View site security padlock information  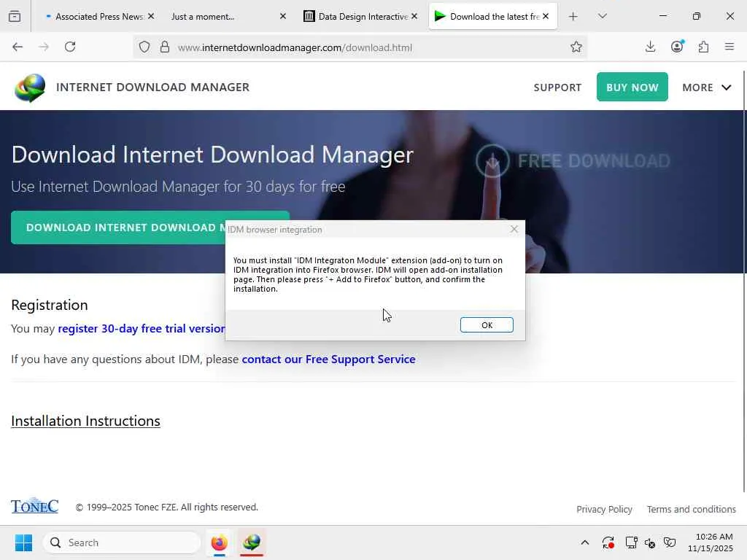click(165, 47)
